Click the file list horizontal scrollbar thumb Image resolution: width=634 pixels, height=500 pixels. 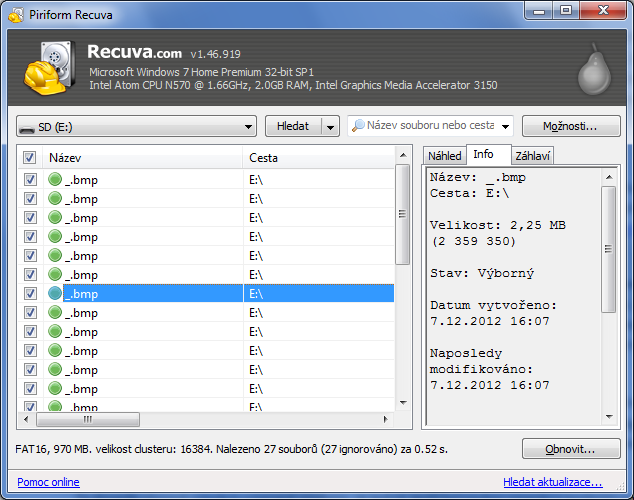click(88, 419)
